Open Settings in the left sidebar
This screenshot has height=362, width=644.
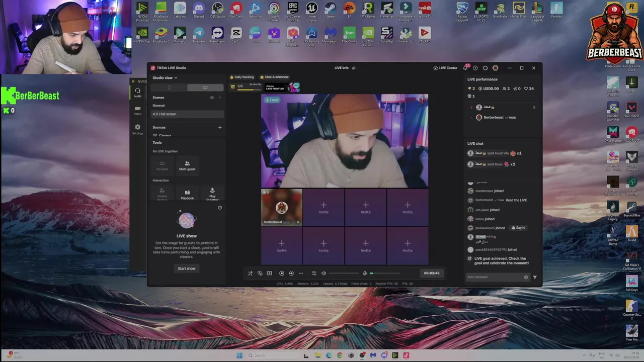point(137,129)
